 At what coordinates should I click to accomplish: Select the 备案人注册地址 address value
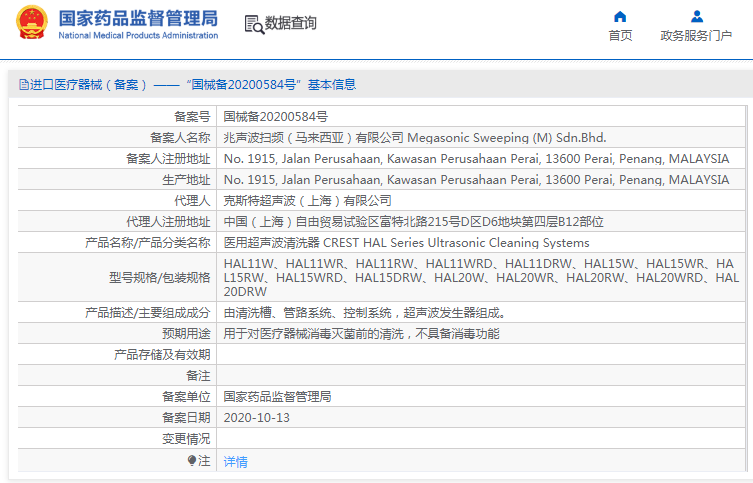tap(476, 159)
